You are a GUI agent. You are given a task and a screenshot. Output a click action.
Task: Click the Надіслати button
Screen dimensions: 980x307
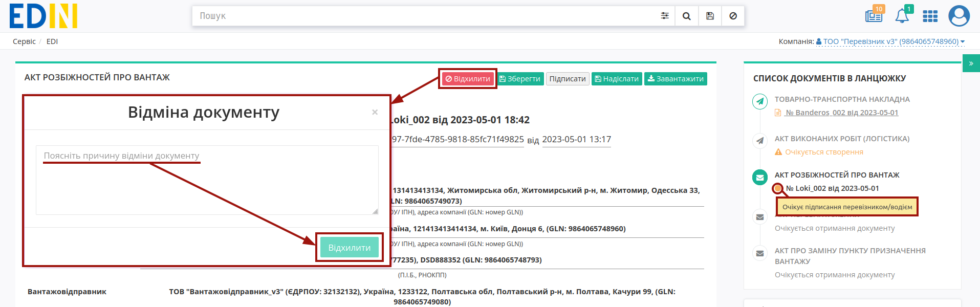617,79
